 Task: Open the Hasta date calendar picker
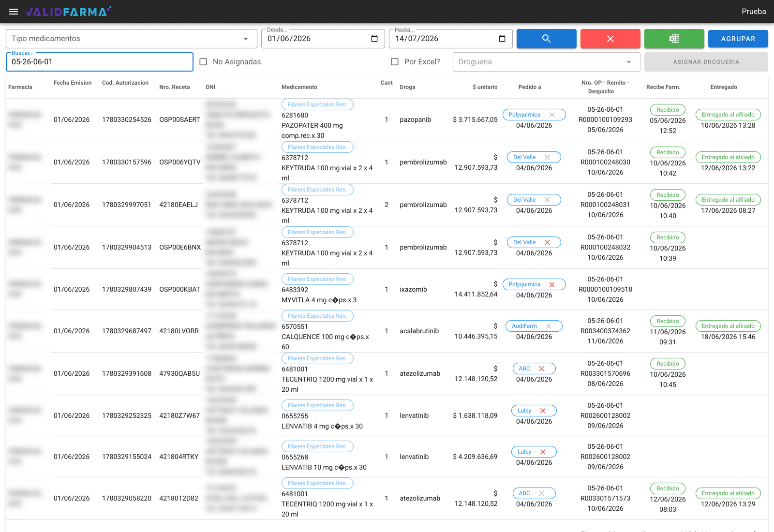tap(502, 39)
